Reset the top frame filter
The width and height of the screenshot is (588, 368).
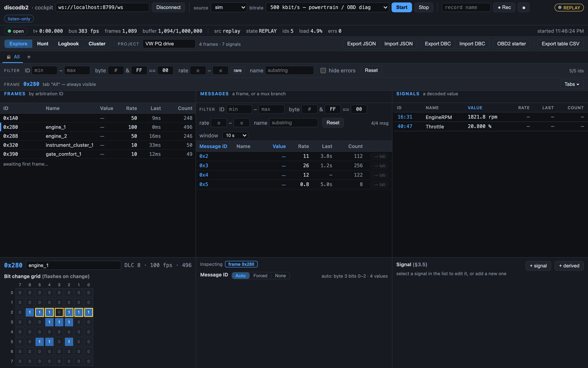point(371,71)
